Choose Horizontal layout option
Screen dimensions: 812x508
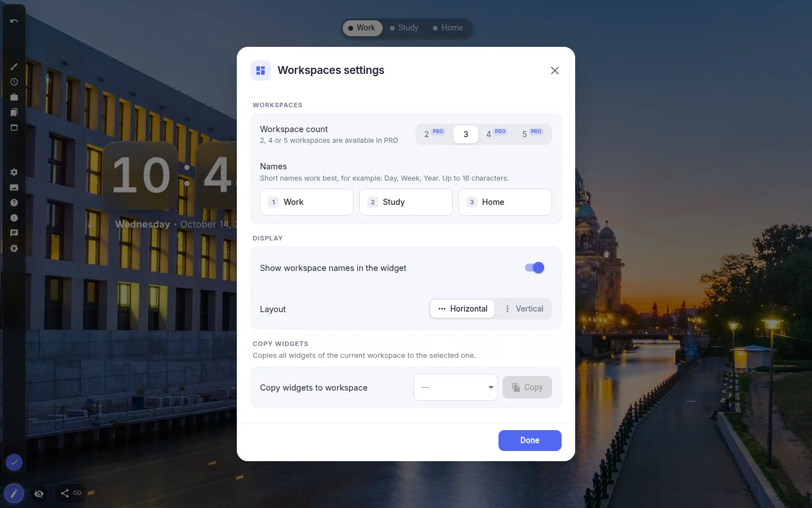pyautogui.click(x=462, y=309)
